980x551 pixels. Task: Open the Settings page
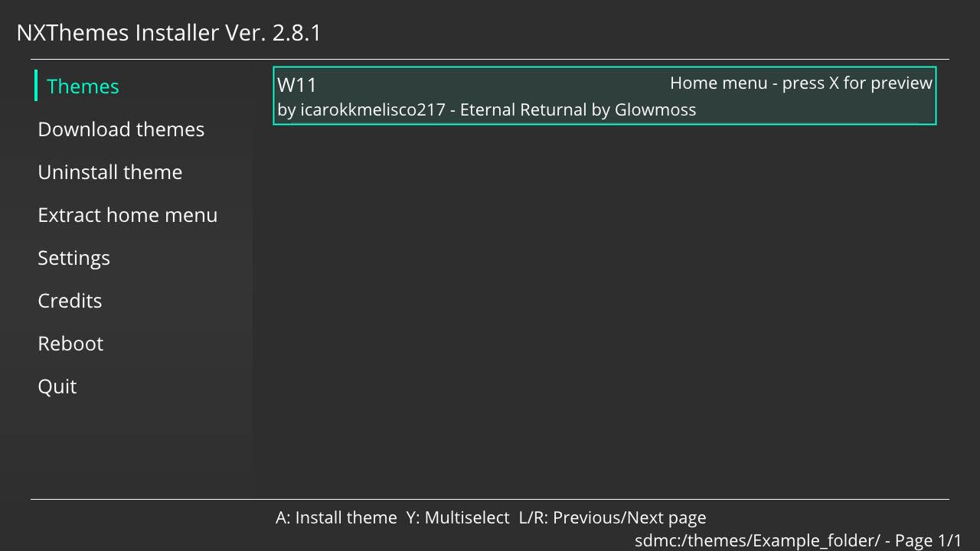click(73, 258)
